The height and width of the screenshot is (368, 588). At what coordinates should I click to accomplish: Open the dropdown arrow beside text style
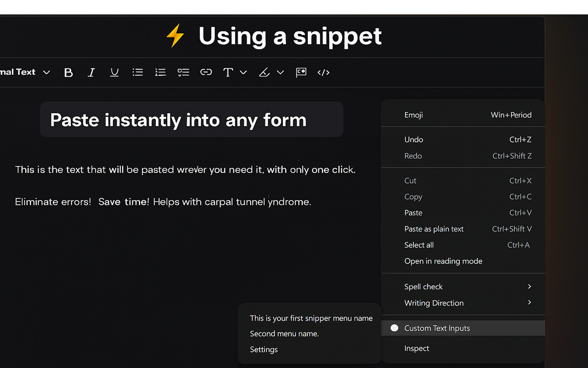[x=243, y=73]
